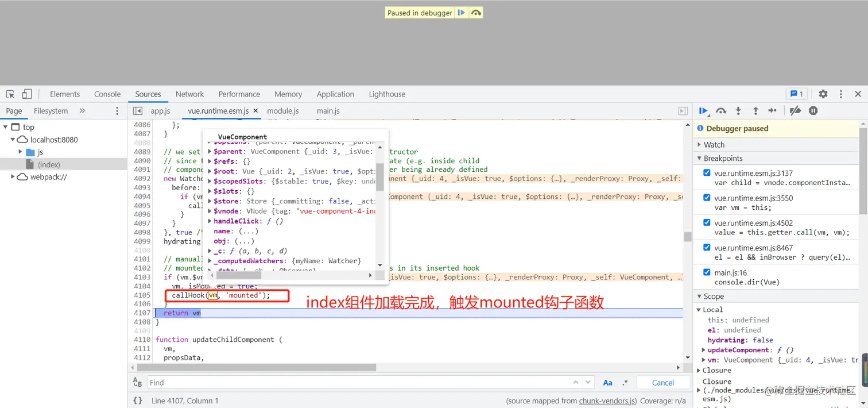868x408 pixels.
Task: Uncheck breakpoint vue.runtime.esm.js:3550
Action: point(707,198)
